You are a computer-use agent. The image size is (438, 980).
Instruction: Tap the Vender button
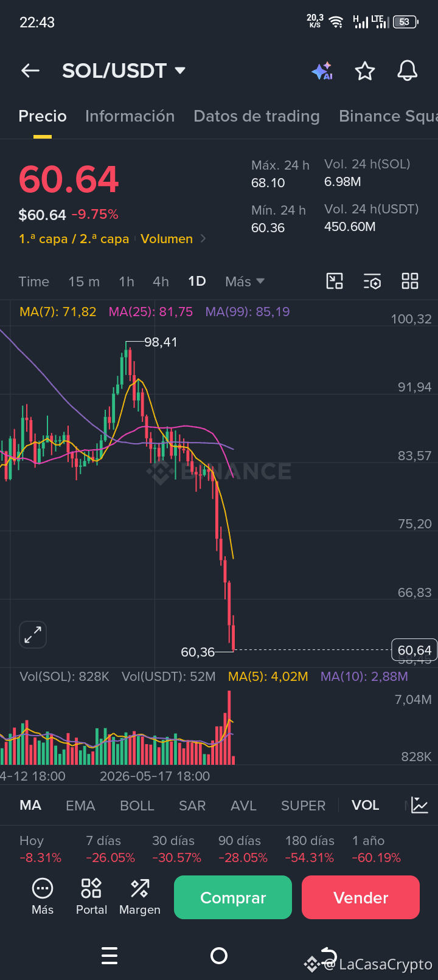(361, 897)
